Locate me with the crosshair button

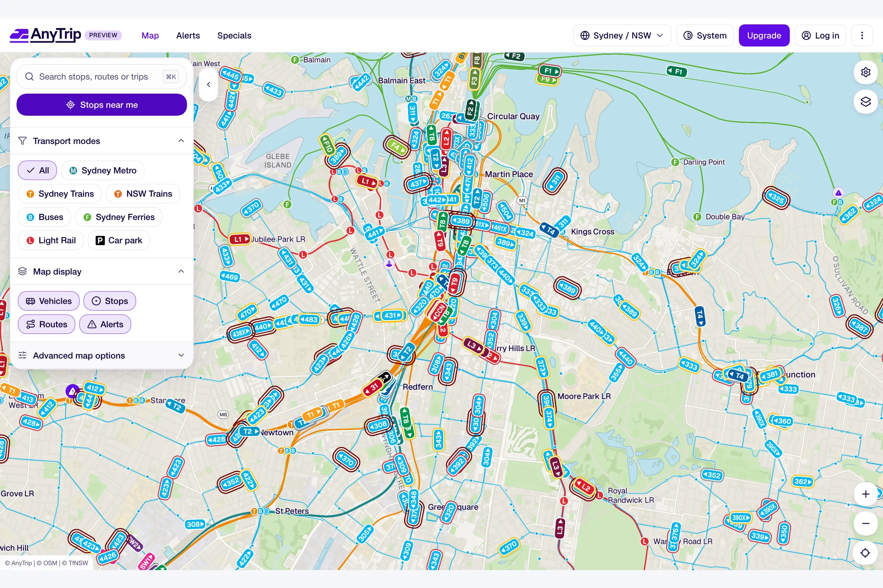(865, 553)
